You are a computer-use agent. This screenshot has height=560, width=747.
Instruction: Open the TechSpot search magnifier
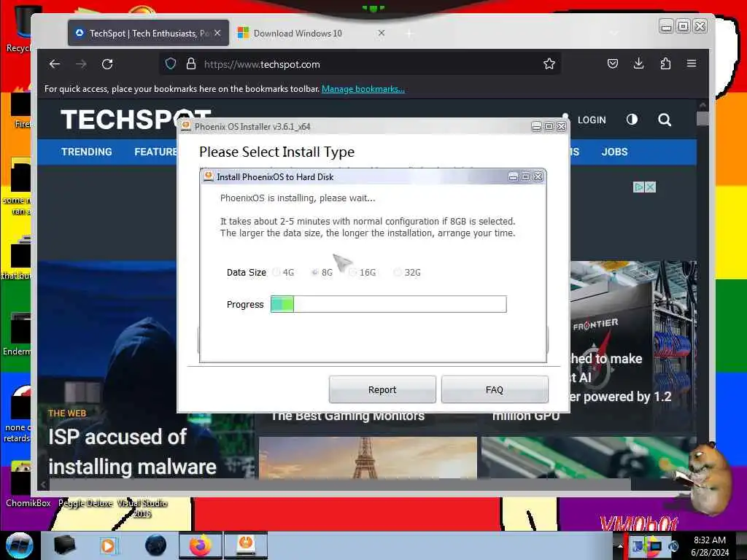(665, 120)
